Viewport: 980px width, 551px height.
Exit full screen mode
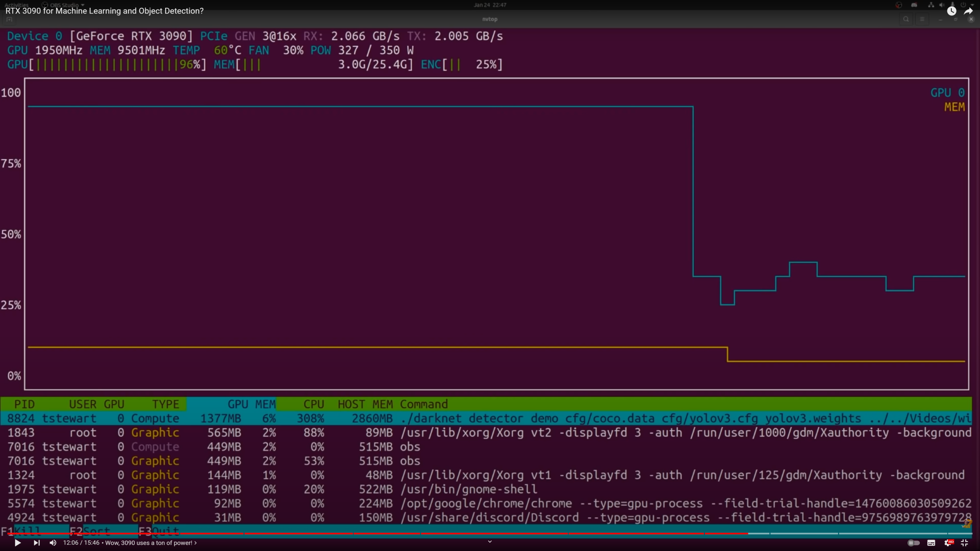click(964, 543)
